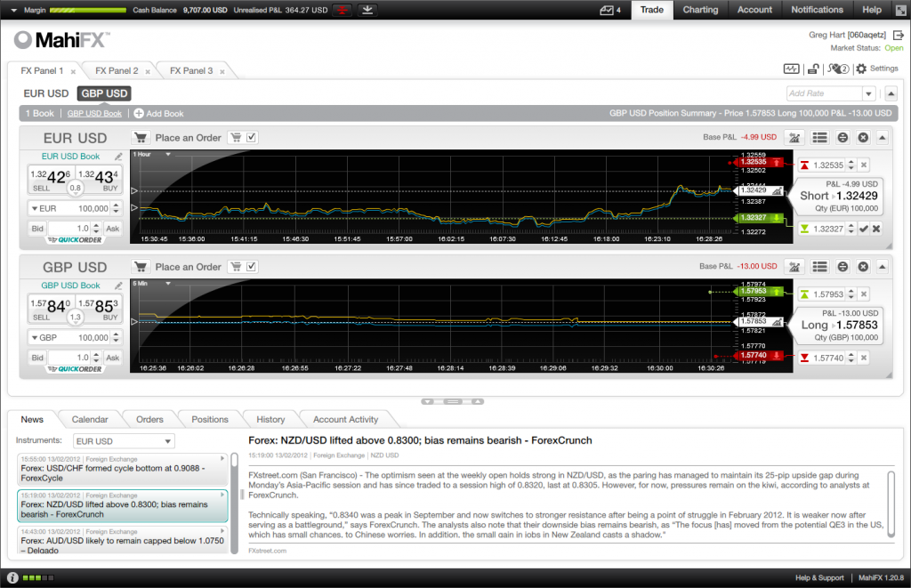Open the chart monitor icon near Settings
The image size is (911, 588).
click(791, 69)
